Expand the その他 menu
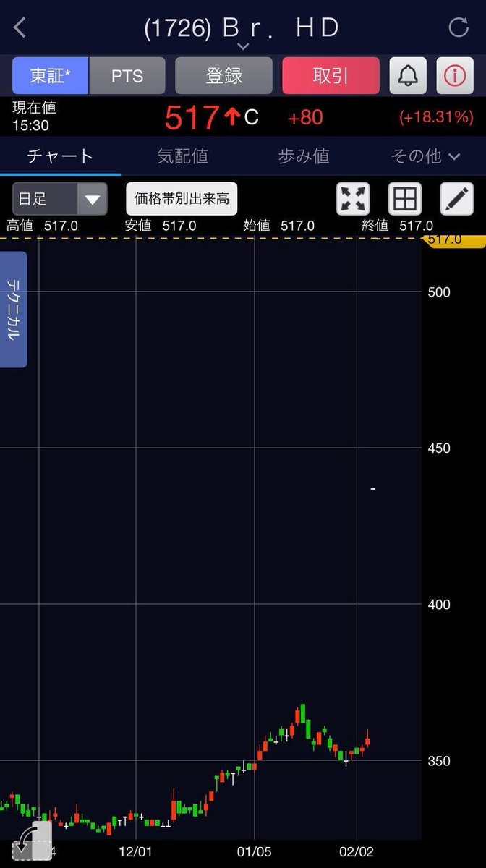 point(425,156)
